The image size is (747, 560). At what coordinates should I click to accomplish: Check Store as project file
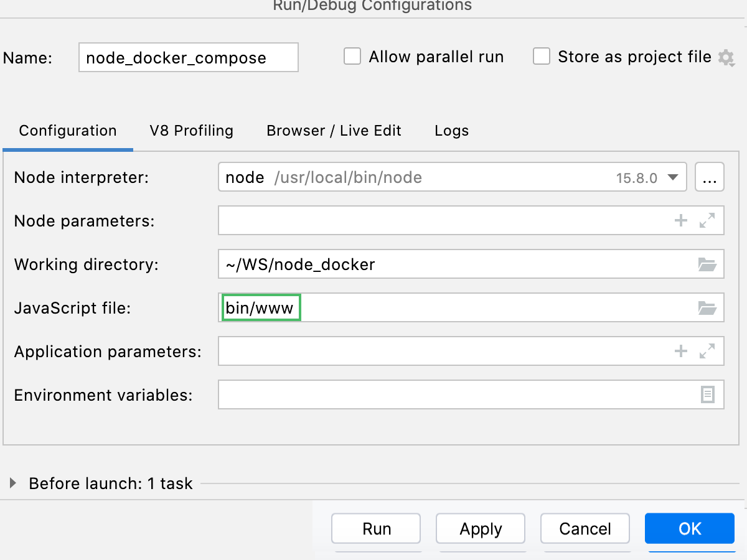(x=542, y=56)
